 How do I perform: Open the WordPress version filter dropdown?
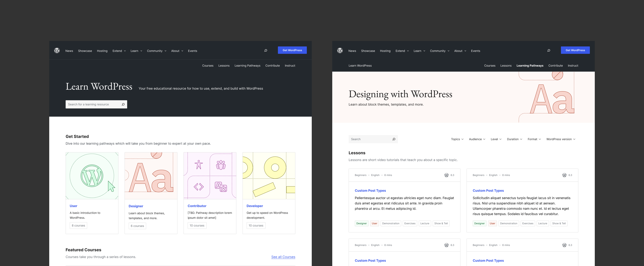pos(561,139)
